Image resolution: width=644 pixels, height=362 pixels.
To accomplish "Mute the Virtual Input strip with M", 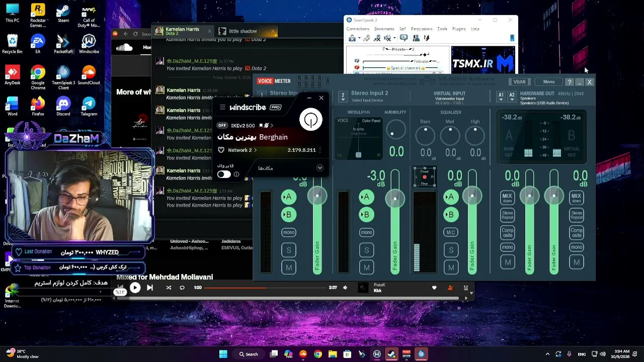I will (x=451, y=267).
